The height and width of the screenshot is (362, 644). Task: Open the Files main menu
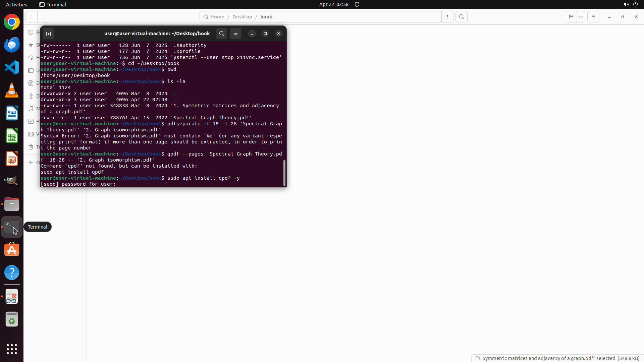pos(593,17)
